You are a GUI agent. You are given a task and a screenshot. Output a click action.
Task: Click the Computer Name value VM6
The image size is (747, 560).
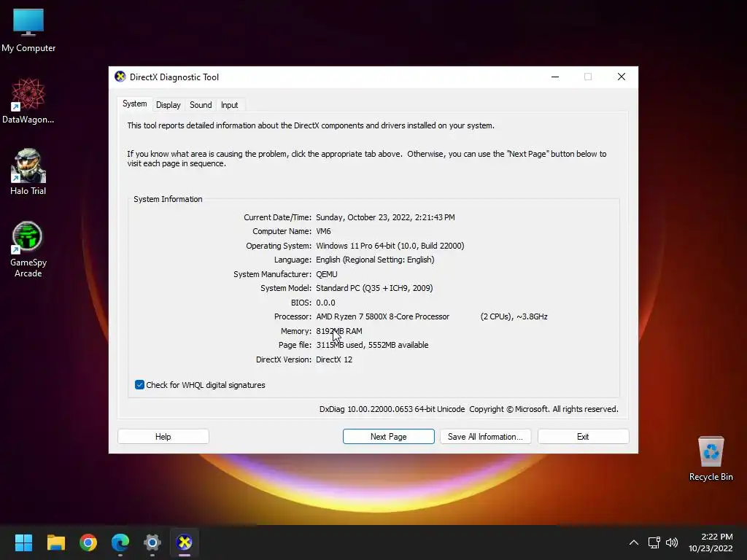[x=323, y=231]
